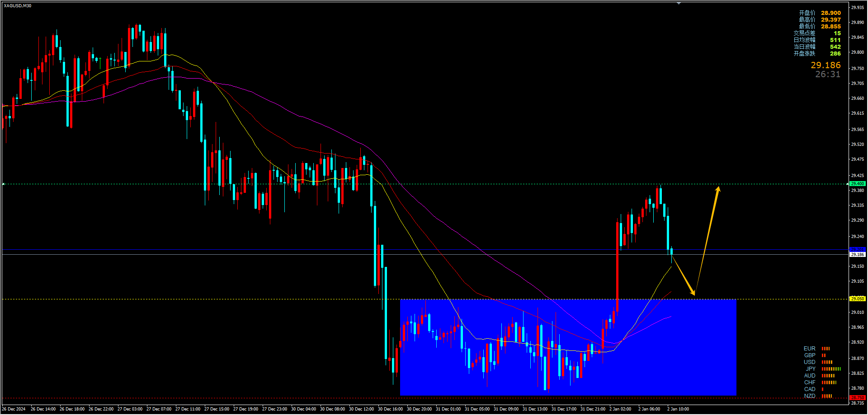Click the CHF currency strength label
This screenshot has width=868, height=415.
pos(810,382)
